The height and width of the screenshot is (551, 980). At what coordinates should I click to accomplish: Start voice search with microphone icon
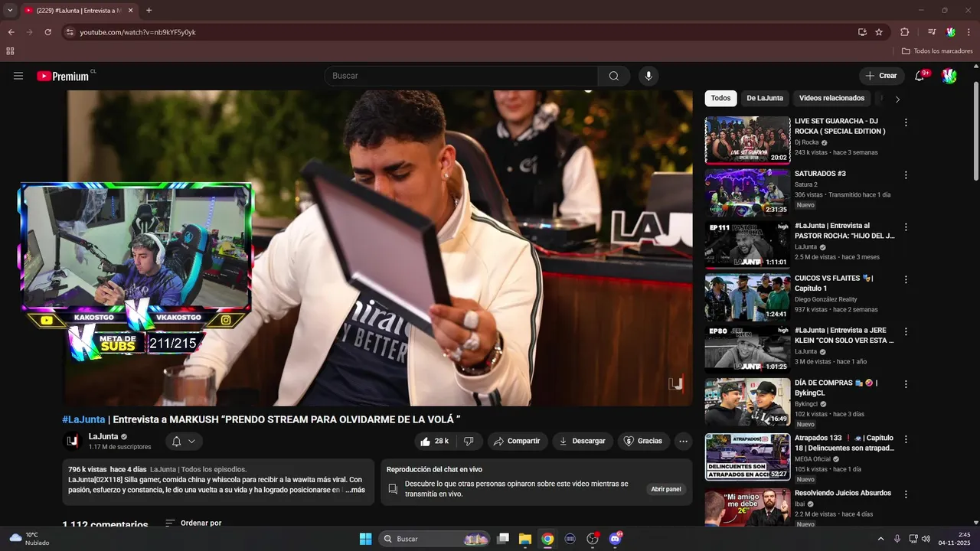648,76
